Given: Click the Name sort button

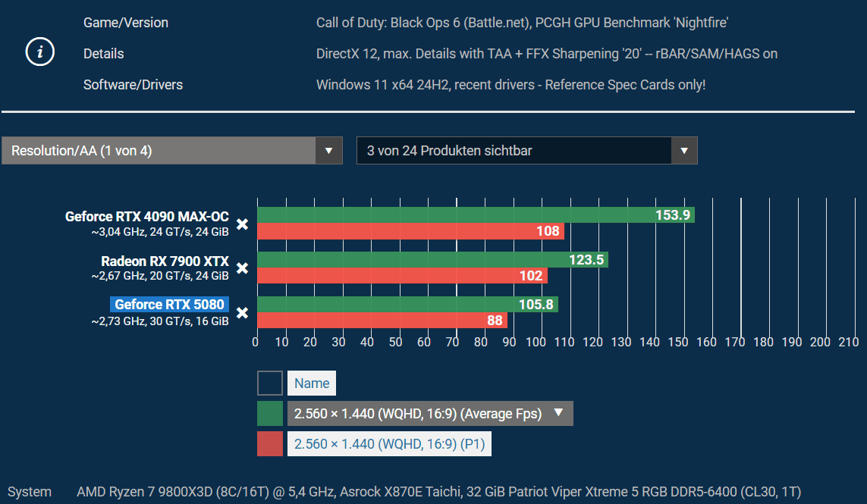Looking at the screenshot, I should 311,383.
